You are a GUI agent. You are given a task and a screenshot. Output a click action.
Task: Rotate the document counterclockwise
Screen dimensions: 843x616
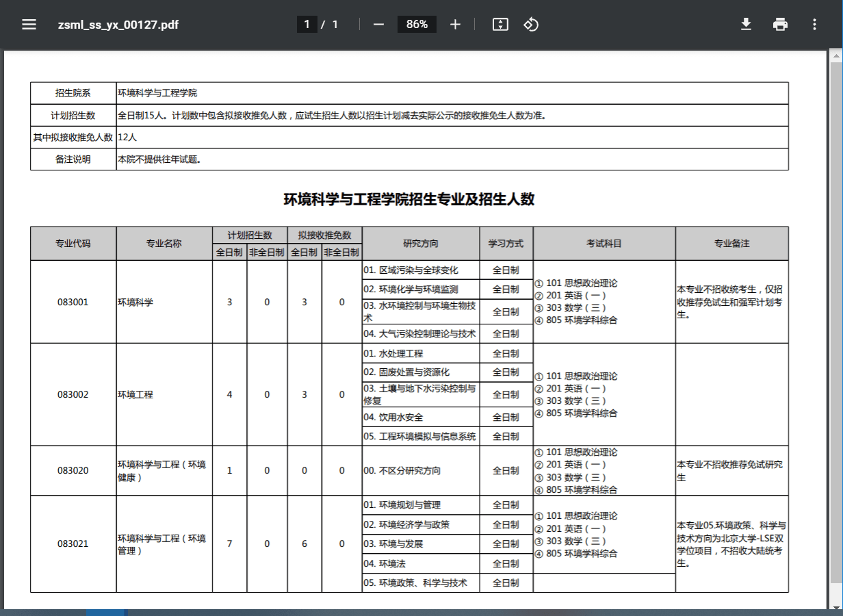[531, 25]
